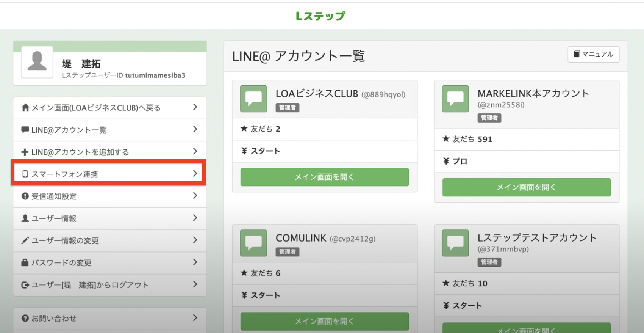Click chevron on ログアウト row
644x333 pixels.
[x=195, y=284]
